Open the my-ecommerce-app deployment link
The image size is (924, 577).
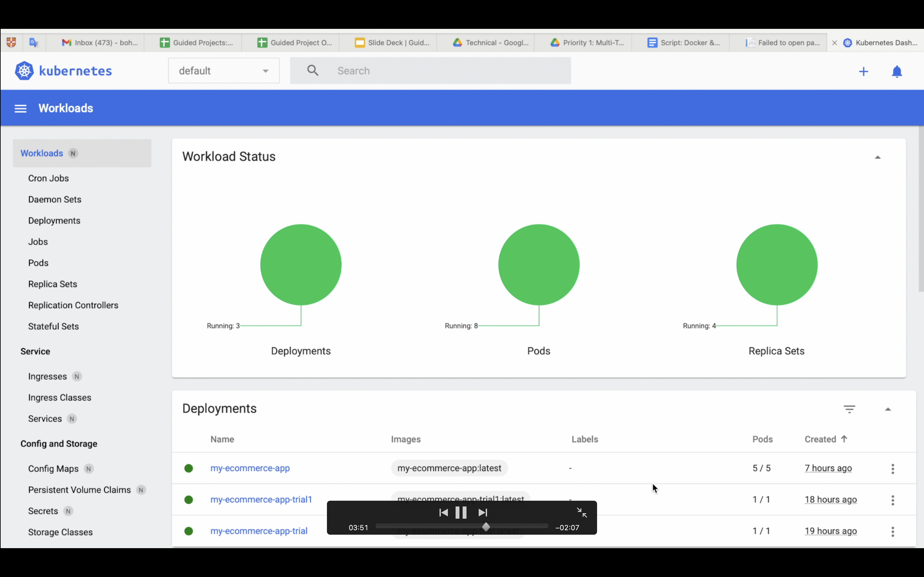250,468
